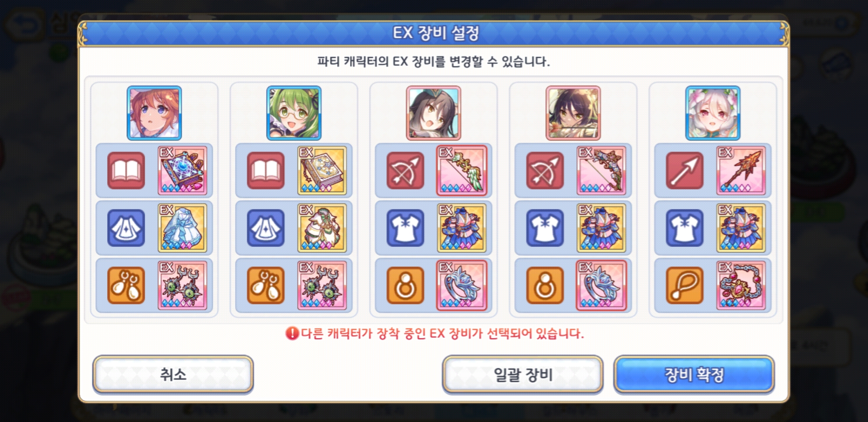
Task: Click the 일괄 장비 bulk equip button
Action: point(522,374)
